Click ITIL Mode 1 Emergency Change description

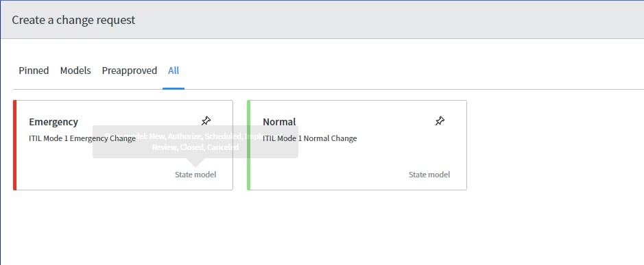coord(82,138)
